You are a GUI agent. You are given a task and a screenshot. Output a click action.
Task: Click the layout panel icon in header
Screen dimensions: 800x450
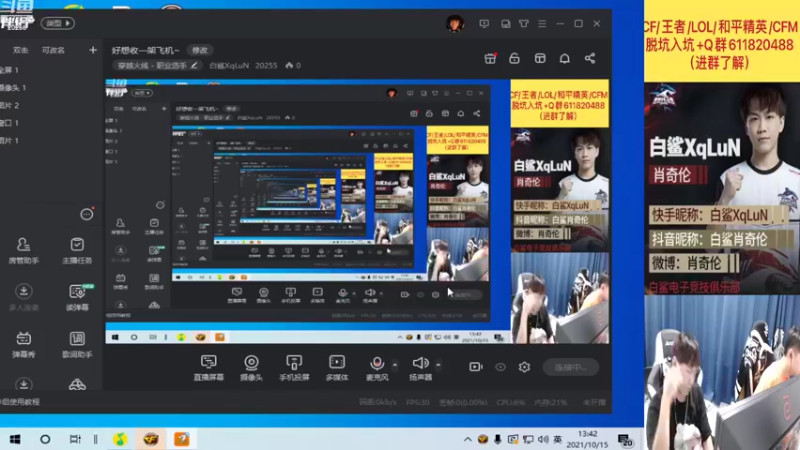pos(540,58)
